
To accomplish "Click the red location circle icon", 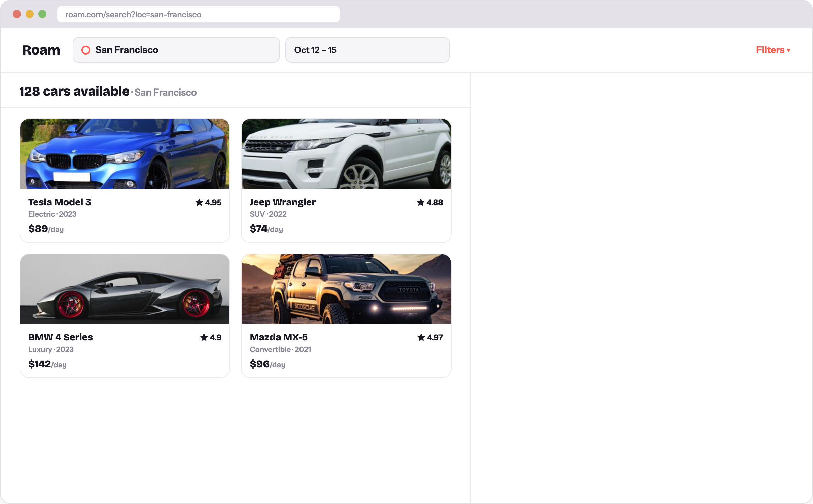I will [x=86, y=50].
